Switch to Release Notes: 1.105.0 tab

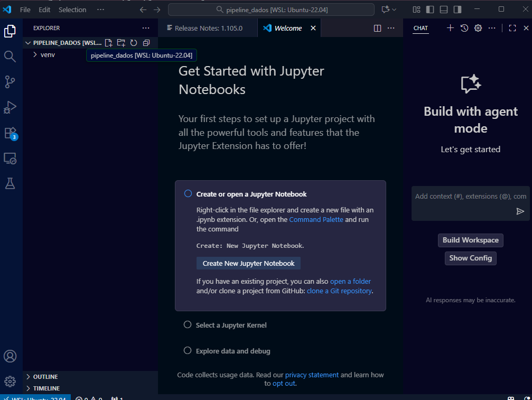click(208, 28)
